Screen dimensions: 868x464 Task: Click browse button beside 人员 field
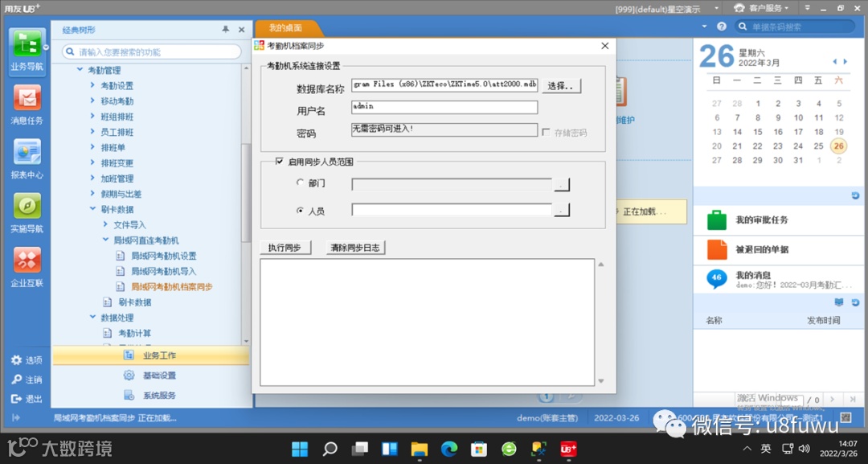(x=561, y=210)
